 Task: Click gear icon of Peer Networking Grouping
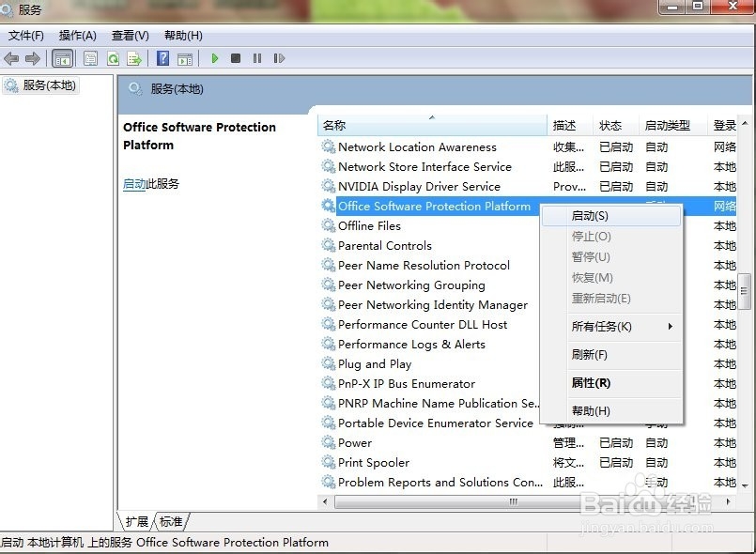click(329, 285)
